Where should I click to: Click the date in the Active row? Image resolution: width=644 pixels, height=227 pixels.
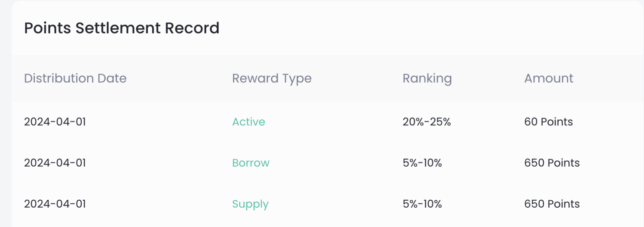(55, 122)
